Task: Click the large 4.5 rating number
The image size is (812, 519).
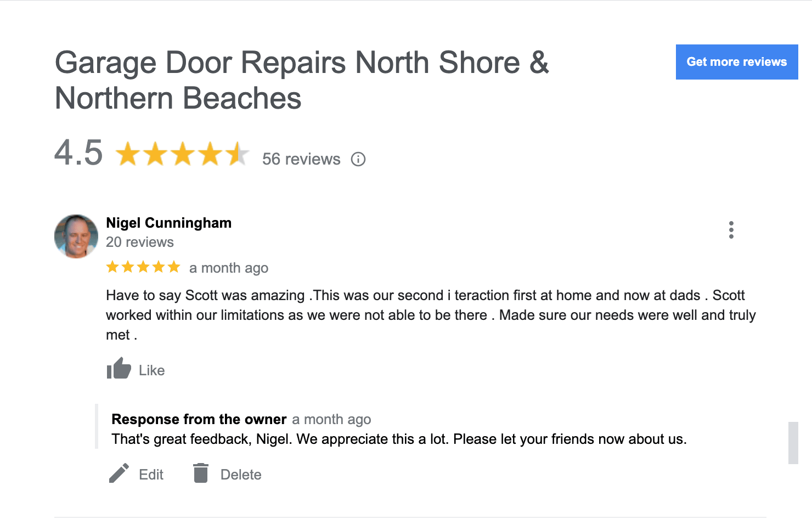Action: click(78, 153)
